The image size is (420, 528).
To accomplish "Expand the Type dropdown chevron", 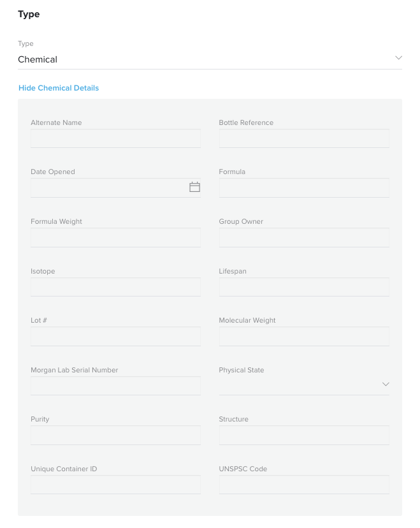I will tap(398, 58).
